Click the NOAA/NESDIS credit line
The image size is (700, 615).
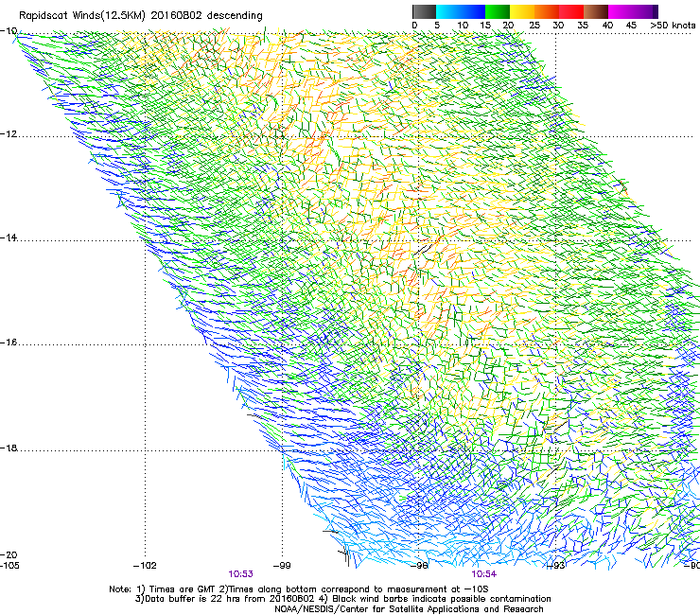(x=409, y=609)
